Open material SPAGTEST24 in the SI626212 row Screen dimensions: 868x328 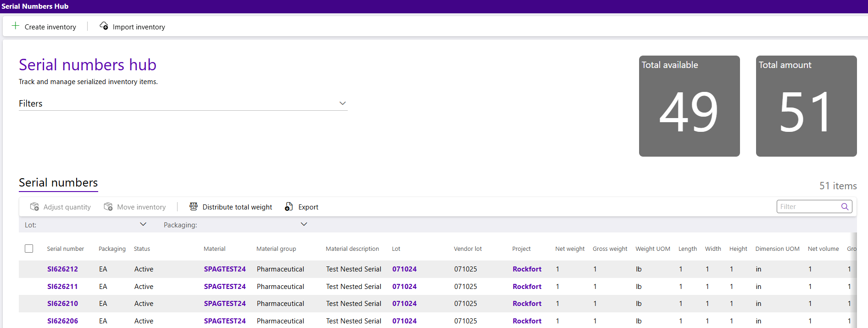coord(225,269)
